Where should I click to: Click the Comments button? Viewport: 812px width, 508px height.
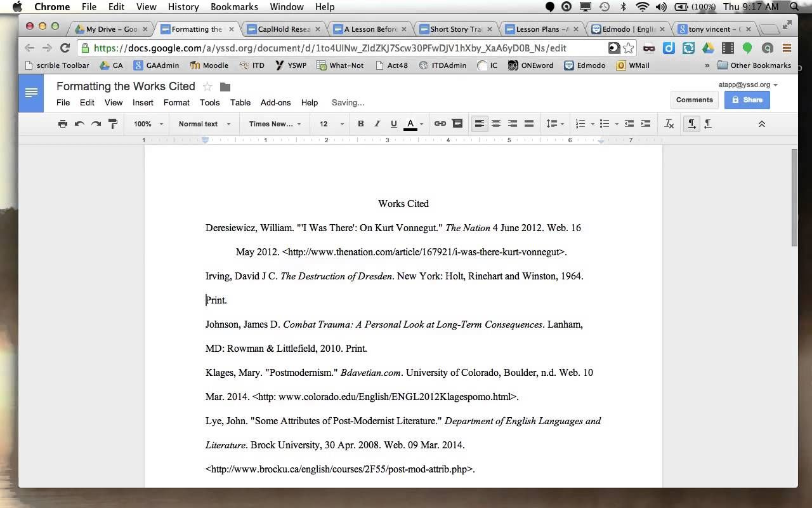[694, 100]
